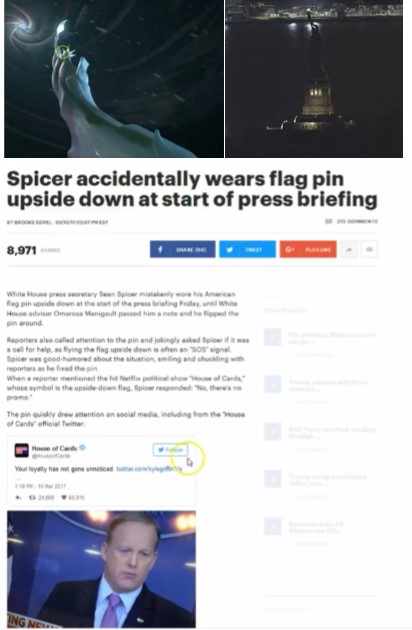
Task: Click the Twitter Tweet share button
Action: click(x=247, y=250)
